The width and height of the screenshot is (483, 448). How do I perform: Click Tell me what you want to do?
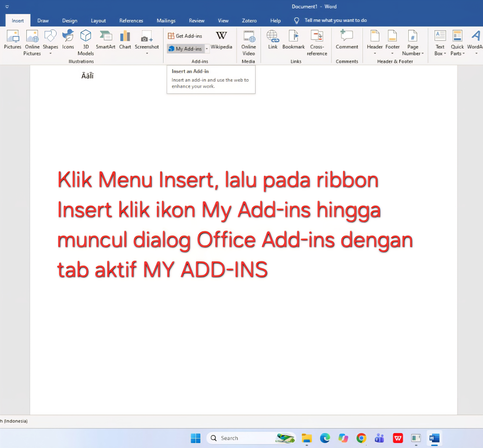click(x=336, y=20)
